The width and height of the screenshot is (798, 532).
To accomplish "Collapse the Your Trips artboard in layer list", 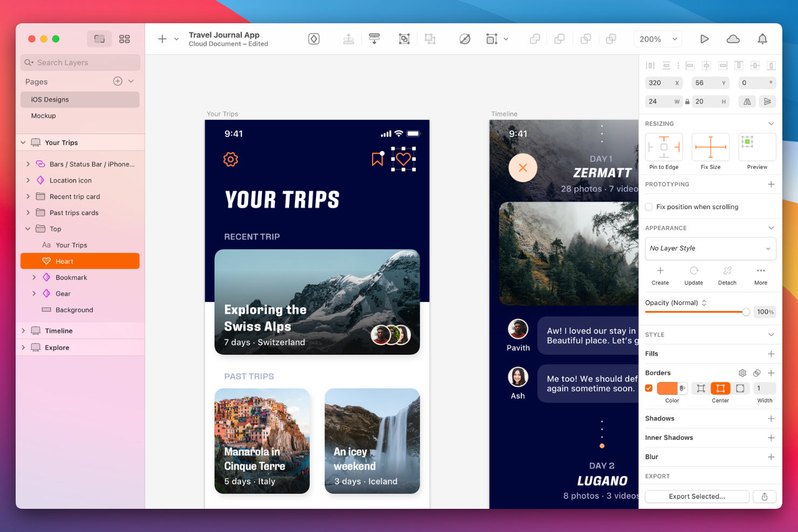I will pyautogui.click(x=23, y=142).
